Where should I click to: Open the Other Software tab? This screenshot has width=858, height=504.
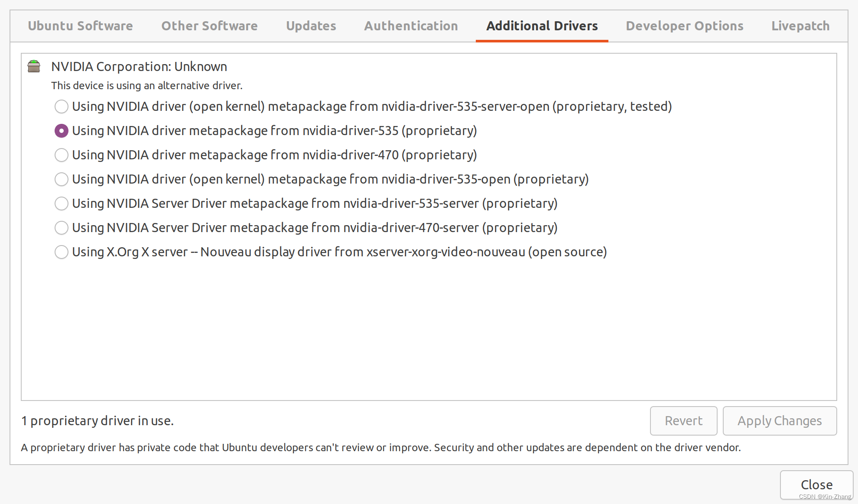(x=209, y=26)
